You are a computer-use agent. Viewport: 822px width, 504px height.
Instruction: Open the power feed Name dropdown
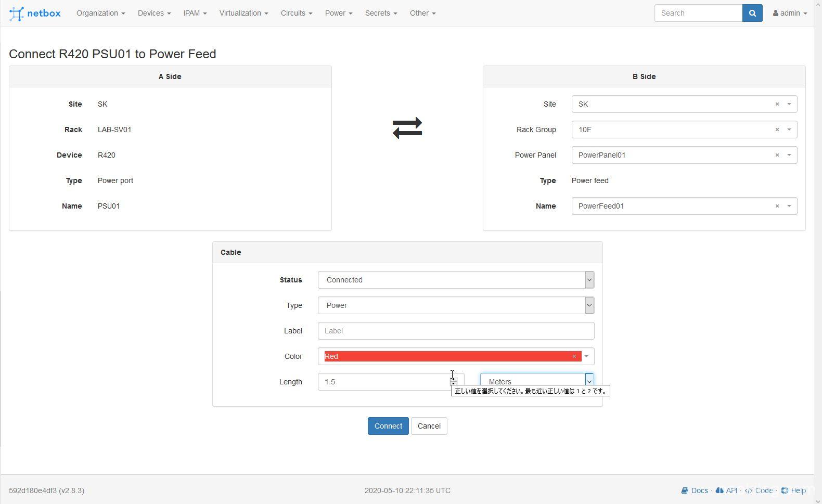789,206
